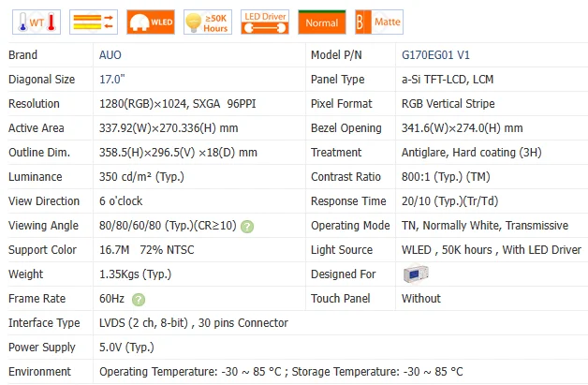Click the Diagonal Size label

click(41, 80)
